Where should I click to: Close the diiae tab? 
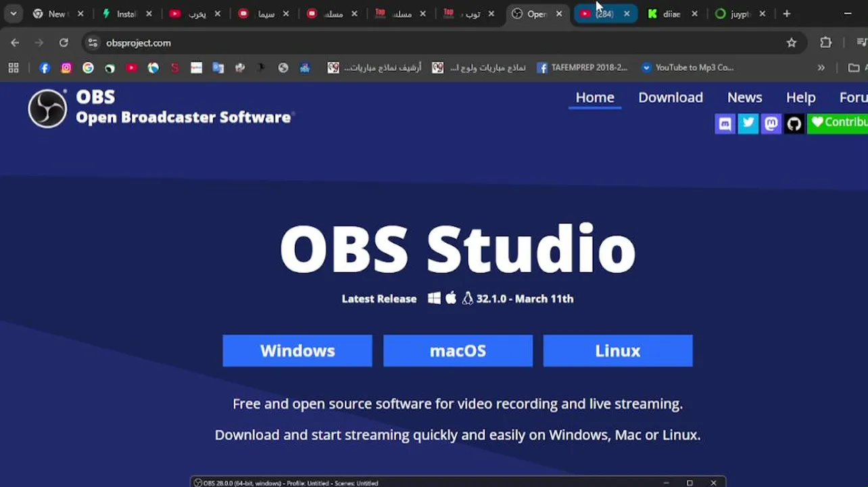(694, 14)
